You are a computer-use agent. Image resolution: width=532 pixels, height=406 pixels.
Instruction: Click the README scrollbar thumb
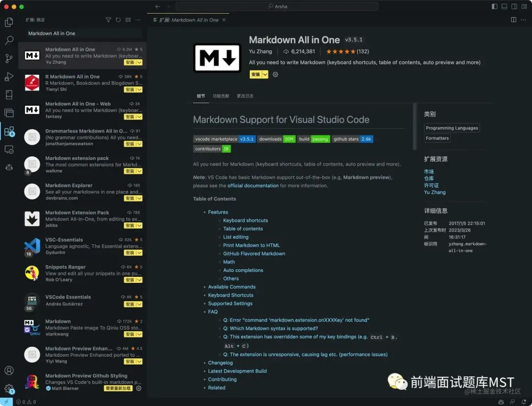(x=414, y=126)
